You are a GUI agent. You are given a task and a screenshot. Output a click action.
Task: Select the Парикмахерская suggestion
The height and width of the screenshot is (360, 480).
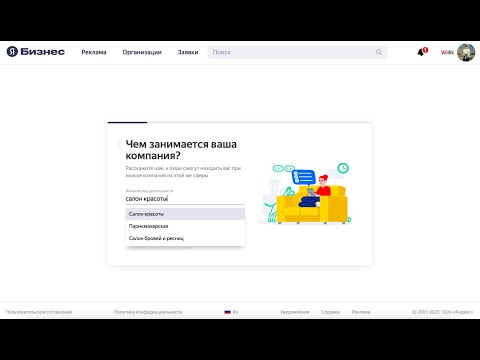(185, 226)
